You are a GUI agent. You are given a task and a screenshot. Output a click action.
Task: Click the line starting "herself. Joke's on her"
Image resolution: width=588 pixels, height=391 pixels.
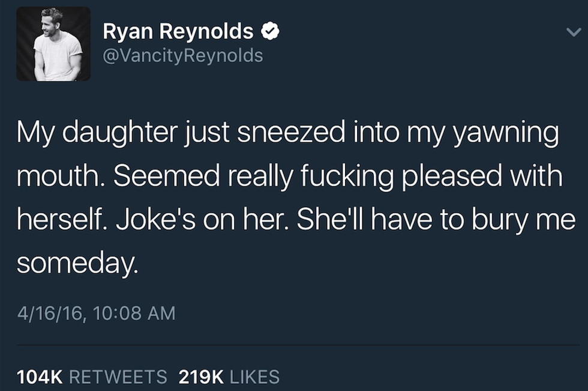click(x=295, y=220)
